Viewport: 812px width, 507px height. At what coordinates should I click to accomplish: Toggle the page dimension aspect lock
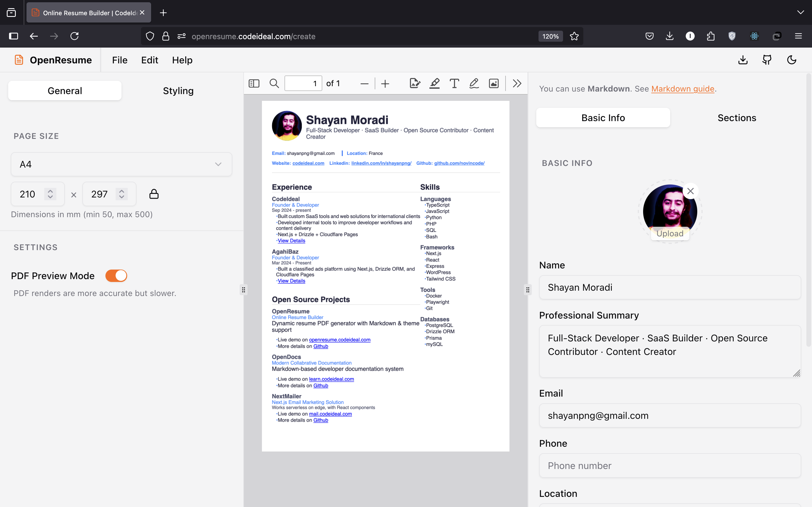coord(154,194)
